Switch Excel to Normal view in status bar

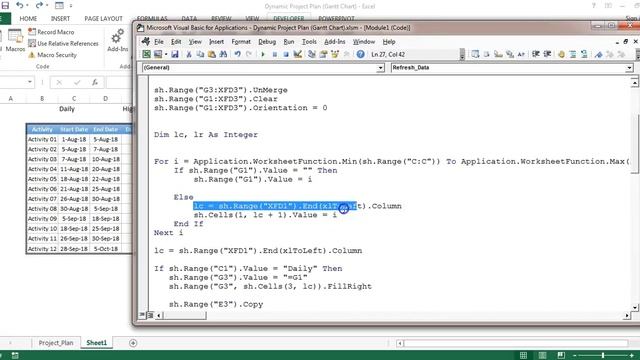(x=523, y=355)
